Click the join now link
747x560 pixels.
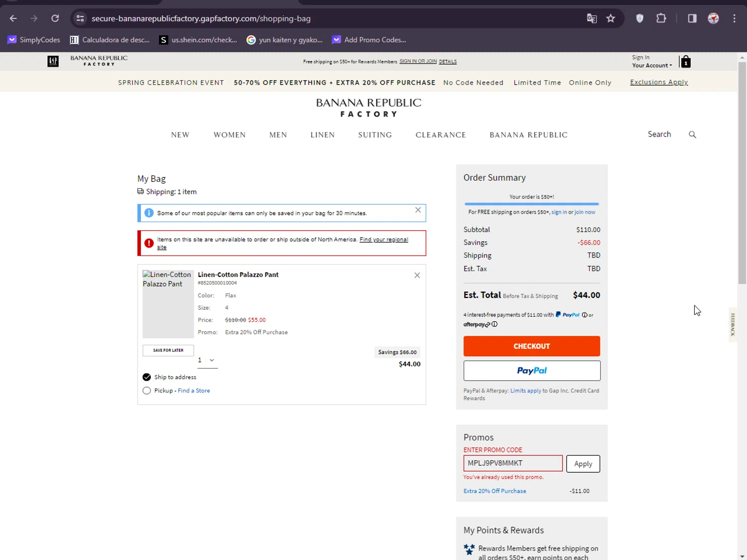click(585, 212)
